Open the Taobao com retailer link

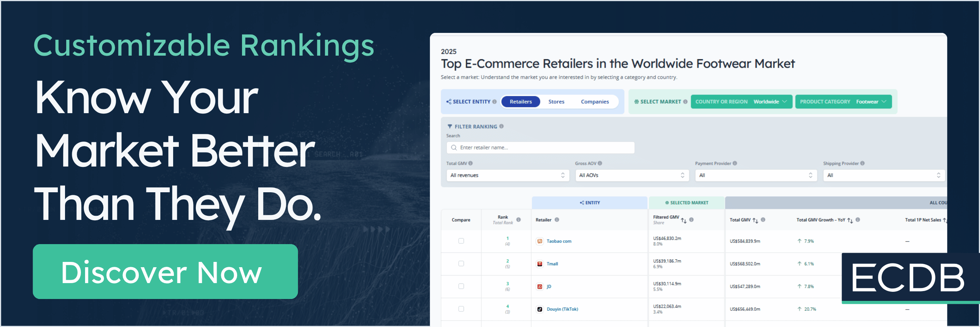(x=558, y=241)
